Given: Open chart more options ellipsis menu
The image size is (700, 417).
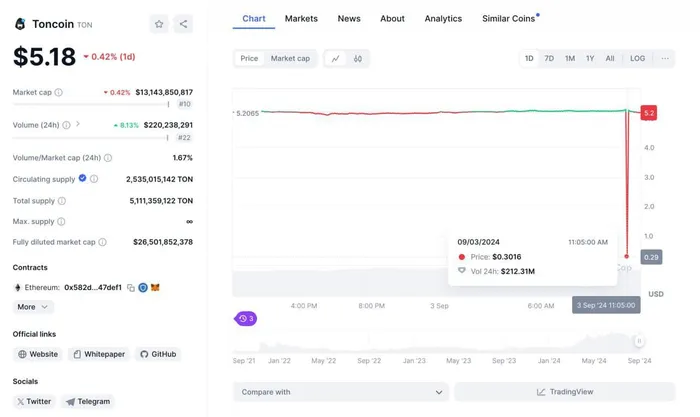Looking at the screenshot, I should (x=665, y=58).
